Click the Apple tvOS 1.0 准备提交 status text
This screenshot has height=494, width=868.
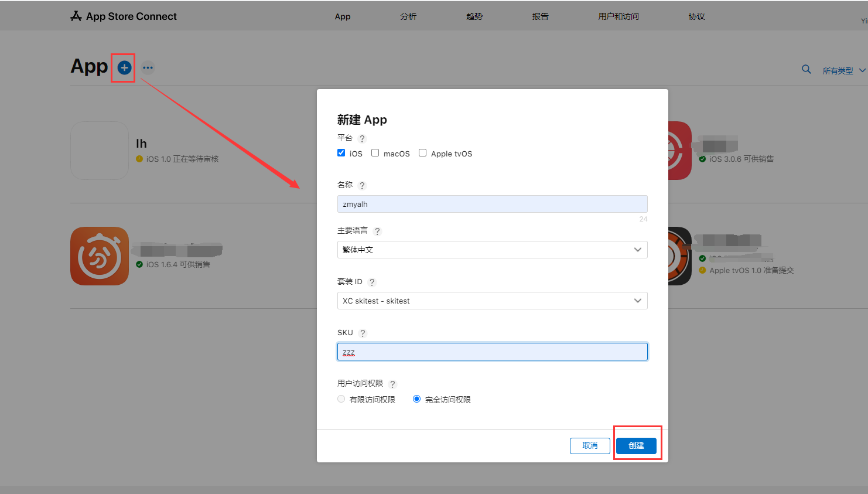751,270
